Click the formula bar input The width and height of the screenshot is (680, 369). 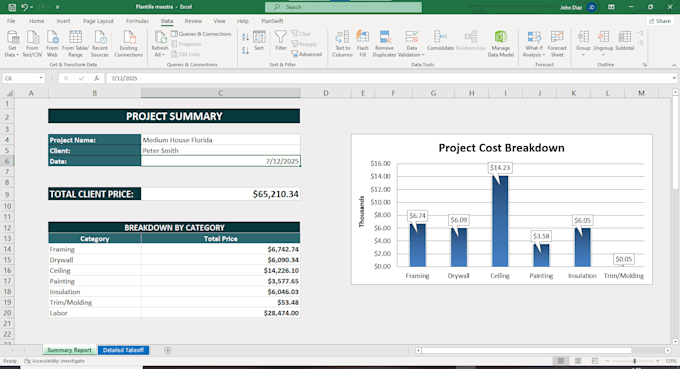[389, 78]
